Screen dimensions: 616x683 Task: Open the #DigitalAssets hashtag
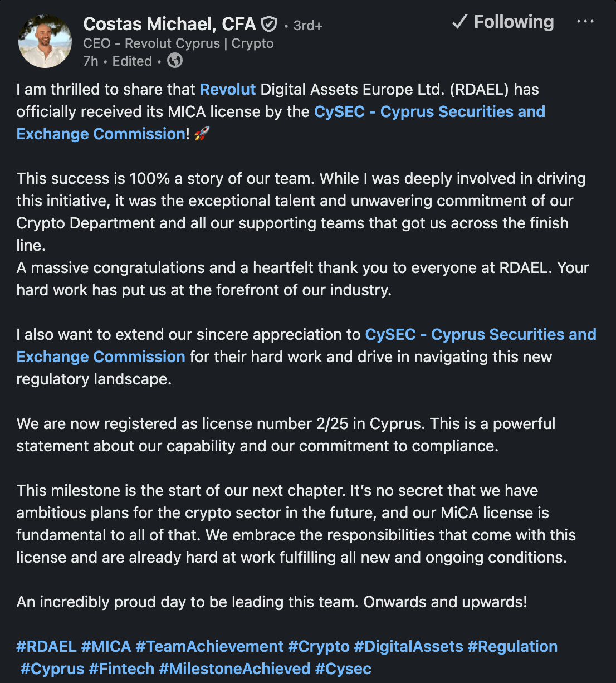(408, 647)
